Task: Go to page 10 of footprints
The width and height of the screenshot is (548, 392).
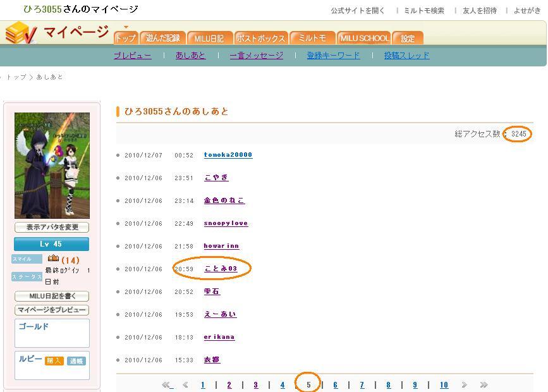Action: (x=444, y=384)
